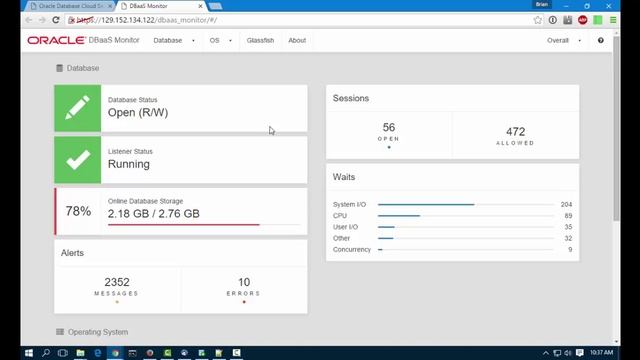Click the taskbar clock showing 10:37 AM
Viewport: 640px width, 360px height.
601,353
